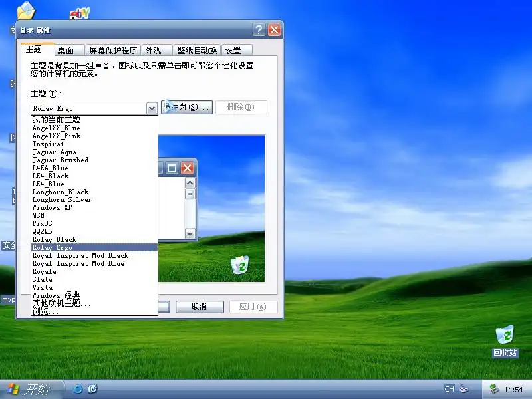Viewport: 532px width, 399px height.
Task: Click the preview window red close button
Action: click(187, 168)
